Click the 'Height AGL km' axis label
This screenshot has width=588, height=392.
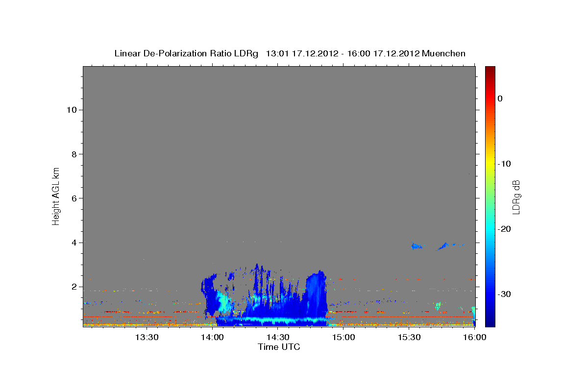(x=56, y=196)
